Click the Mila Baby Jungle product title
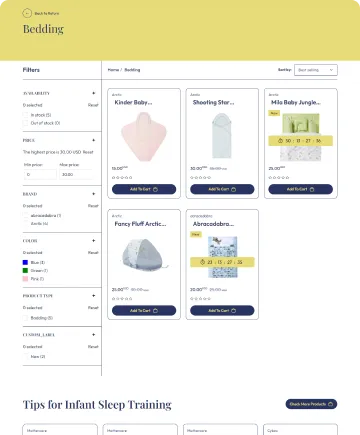Image resolution: width=360 pixels, height=435 pixels. [x=296, y=103]
